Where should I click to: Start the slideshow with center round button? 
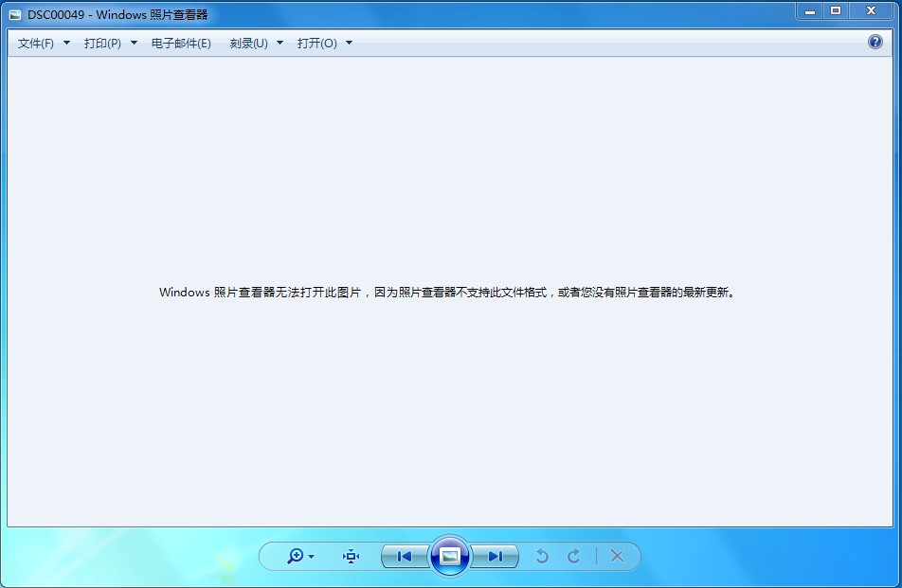tap(450, 557)
